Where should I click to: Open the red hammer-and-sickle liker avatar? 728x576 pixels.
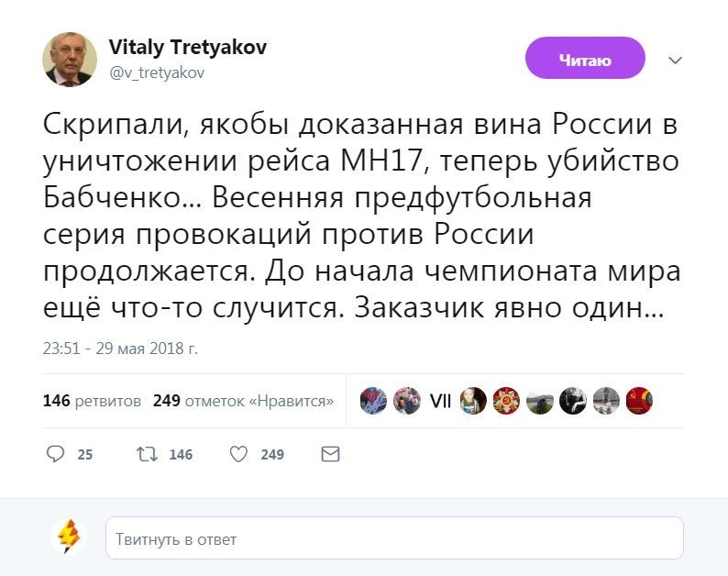[x=639, y=401]
